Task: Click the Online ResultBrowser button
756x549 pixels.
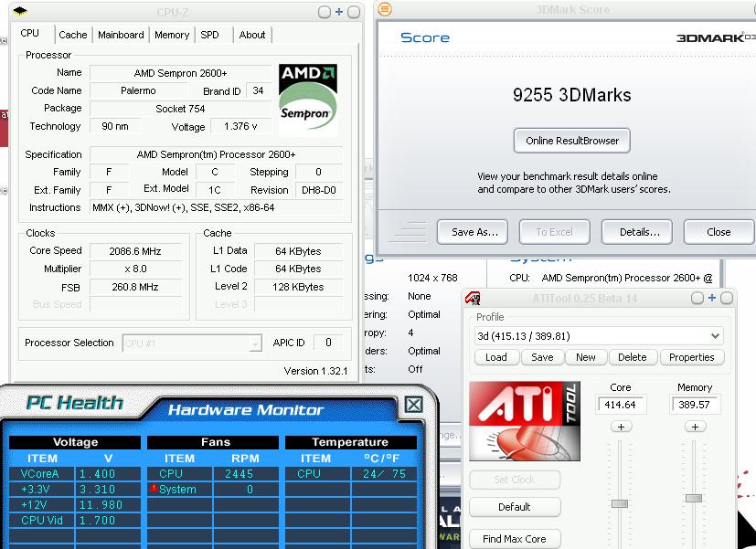Action: click(x=572, y=141)
